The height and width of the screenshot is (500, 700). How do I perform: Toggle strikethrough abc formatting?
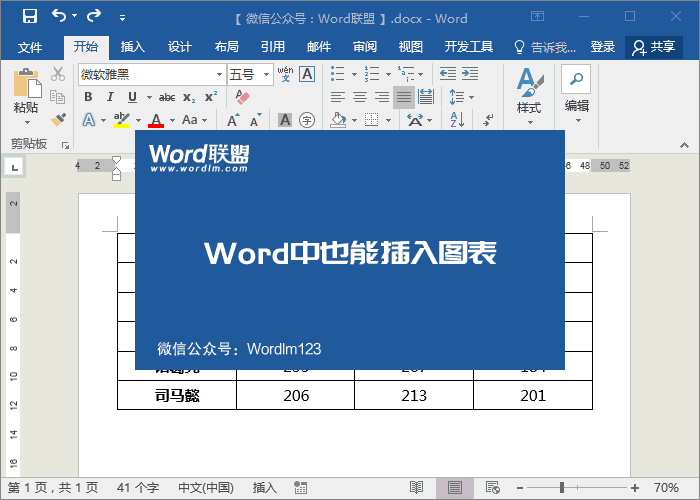167,97
